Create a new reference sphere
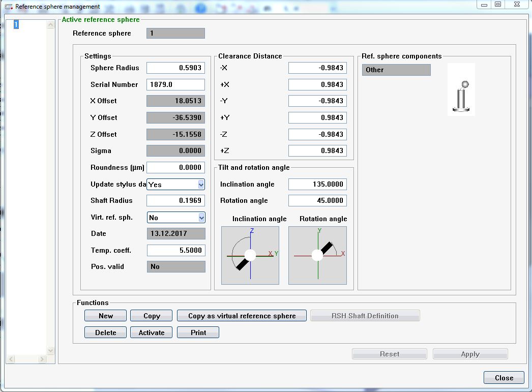Viewport: 532px width, 392px height. coord(105,315)
